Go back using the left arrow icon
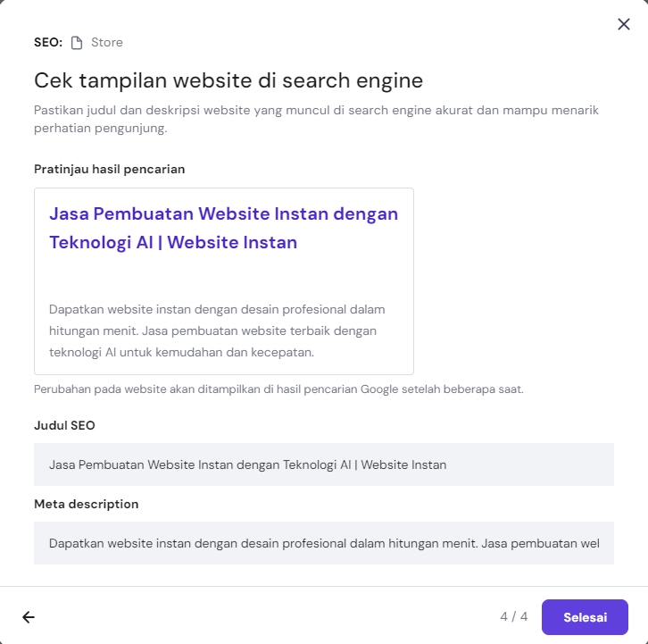The width and height of the screenshot is (648, 644). pyautogui.click(x=29, y=617)
